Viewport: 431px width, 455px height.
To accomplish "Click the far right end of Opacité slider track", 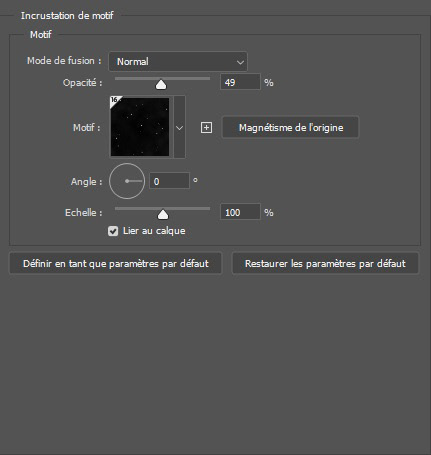I will pyautogui.click(x=209, y=79).
